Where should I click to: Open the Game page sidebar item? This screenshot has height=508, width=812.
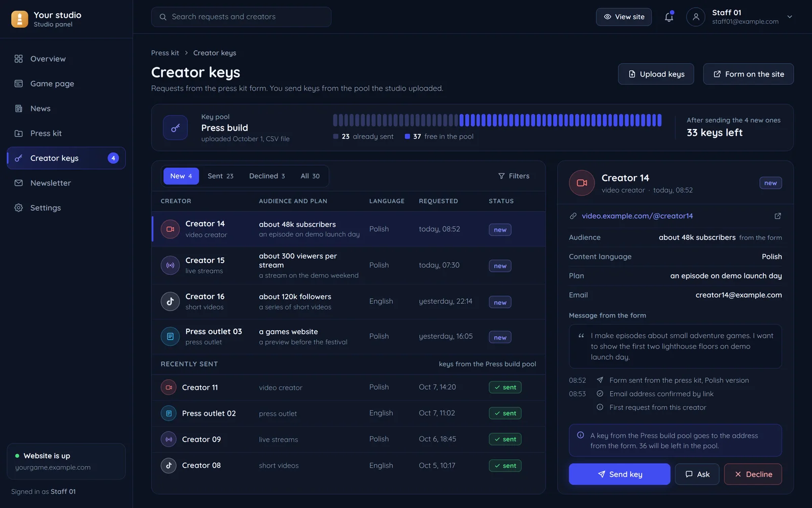66,84
